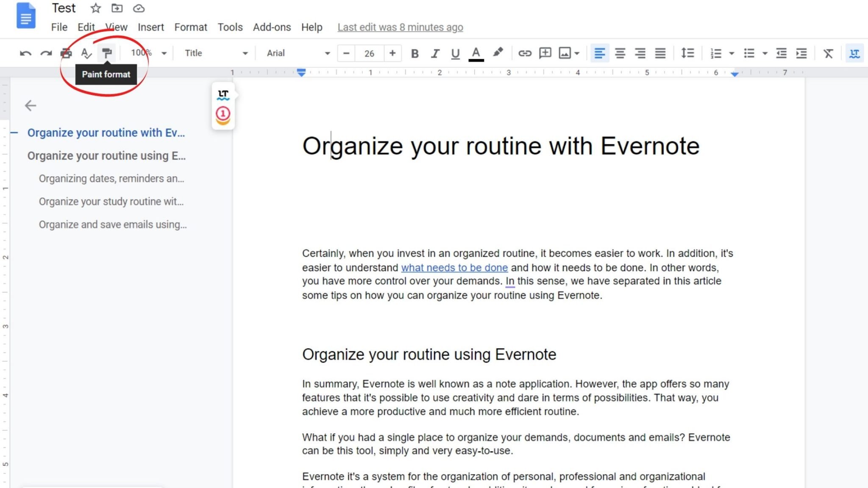Image resolution: width=868 pixels, height=488 pixels.
Task: Increase the paragraph indent
Action: pos(801,53)
